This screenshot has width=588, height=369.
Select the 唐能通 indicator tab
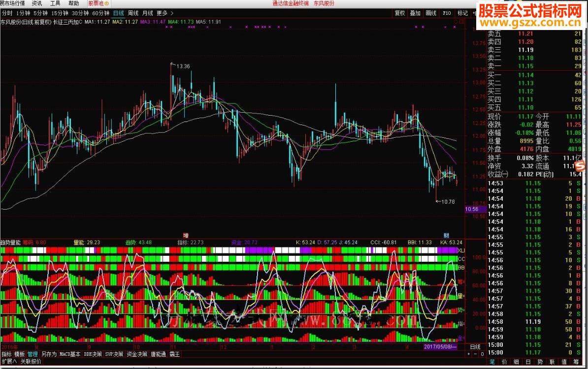click(158, 354)
